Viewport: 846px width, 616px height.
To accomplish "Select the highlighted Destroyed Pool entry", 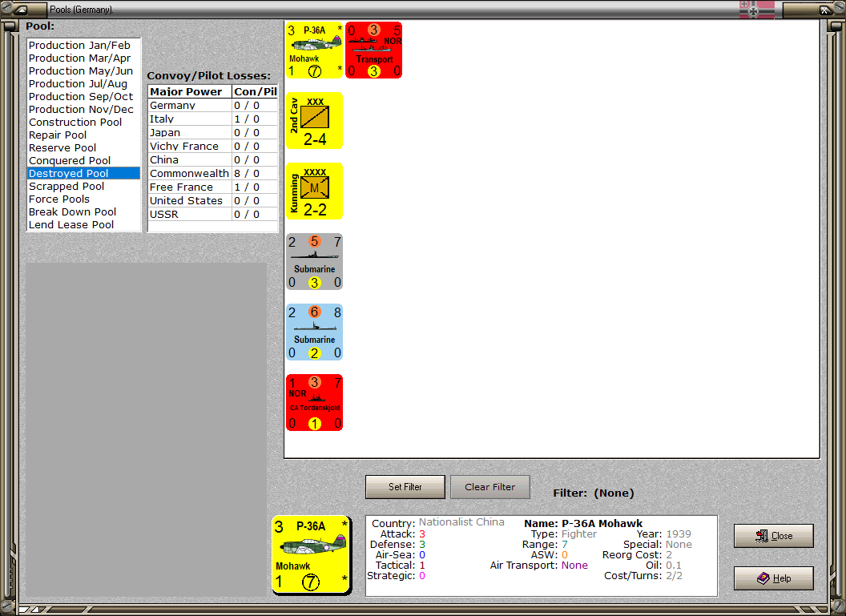I will (83, 173).
